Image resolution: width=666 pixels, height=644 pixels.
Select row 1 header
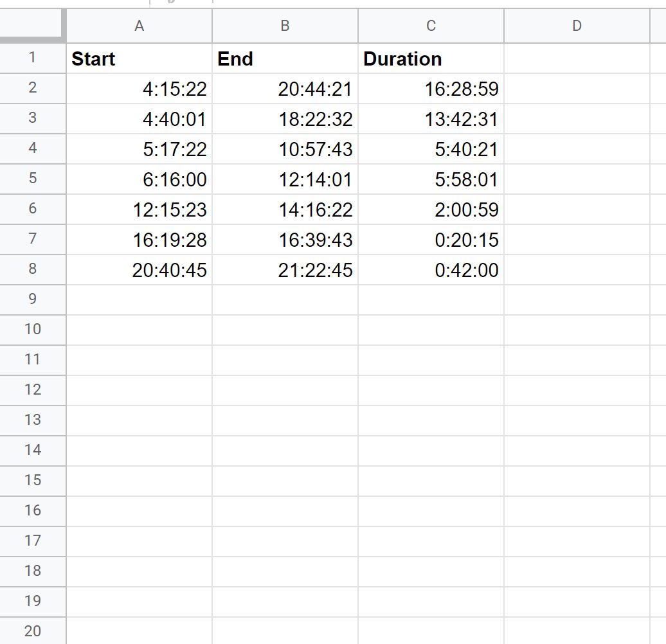tap(32, 58)
